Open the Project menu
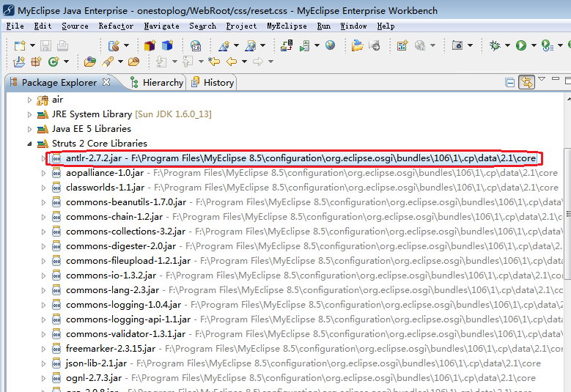The height and width of the screenshot is (392, 571). 241,26
